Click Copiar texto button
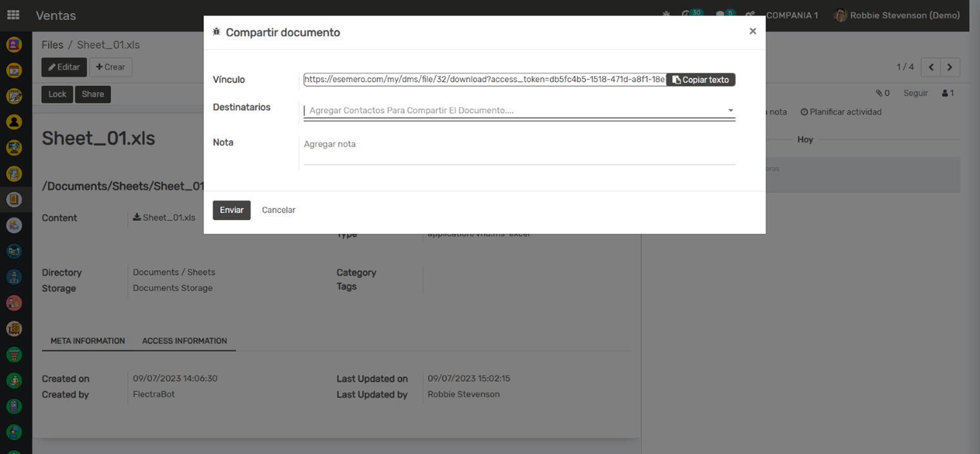This screenshot has width=980, height=454. [x=700, y=79]
